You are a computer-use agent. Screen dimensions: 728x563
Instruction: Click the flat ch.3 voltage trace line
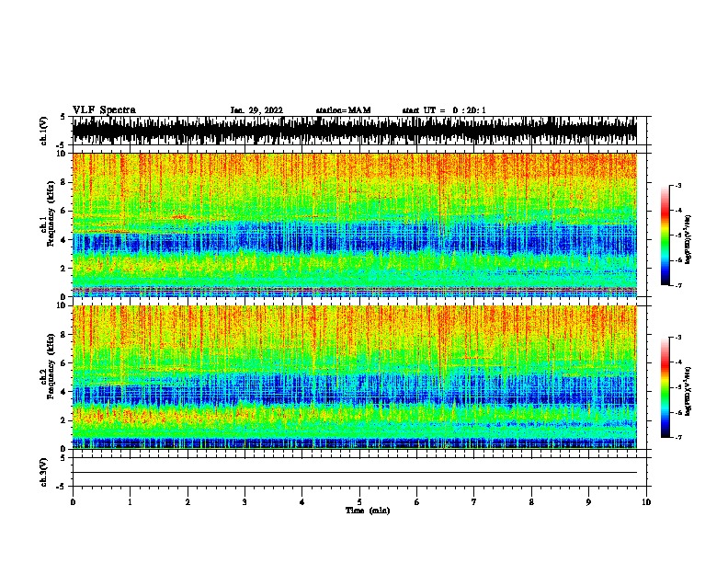click(355, 473)
